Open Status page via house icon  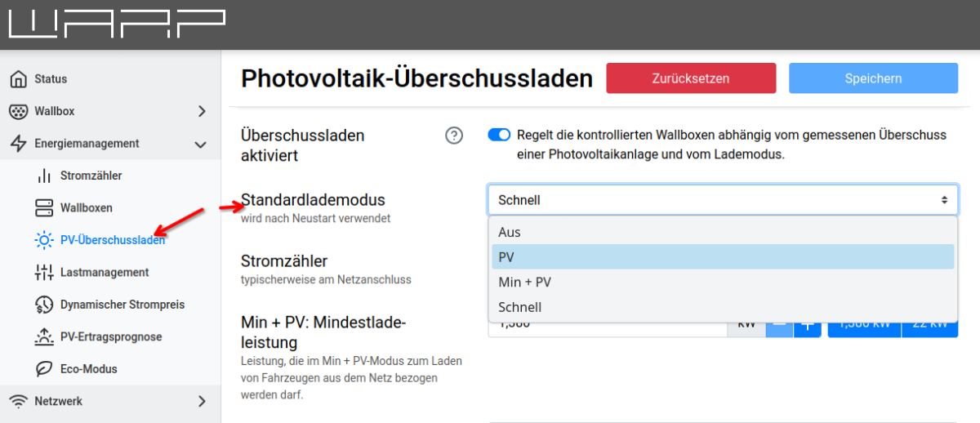click(18, 79)
